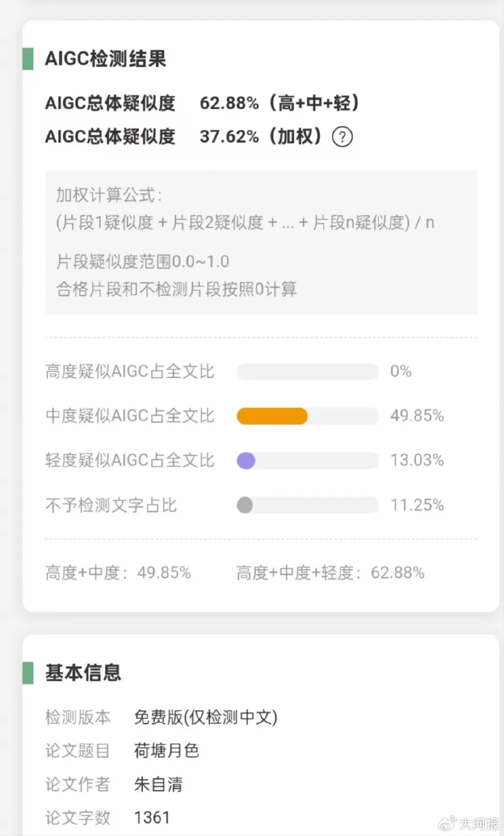Click the 13.03% light suspicion percentage
The height and width of the screenshot is (836, 504).
point(417,460)
